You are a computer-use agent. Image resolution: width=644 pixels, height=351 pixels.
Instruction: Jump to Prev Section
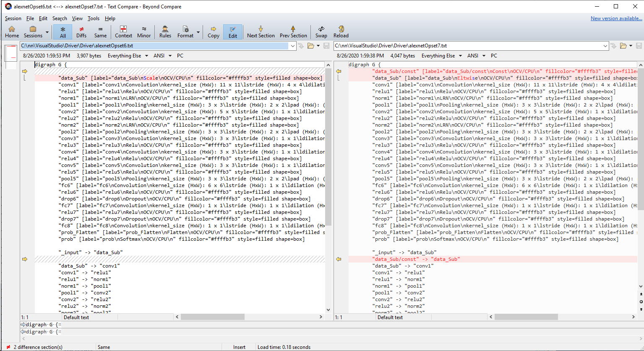tap(293, 31)
